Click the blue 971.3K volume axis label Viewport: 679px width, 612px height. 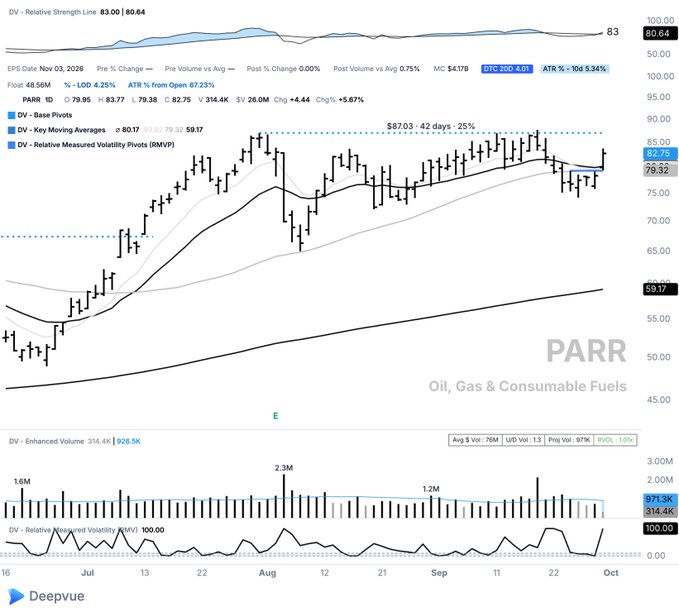(x=660, y=499)
